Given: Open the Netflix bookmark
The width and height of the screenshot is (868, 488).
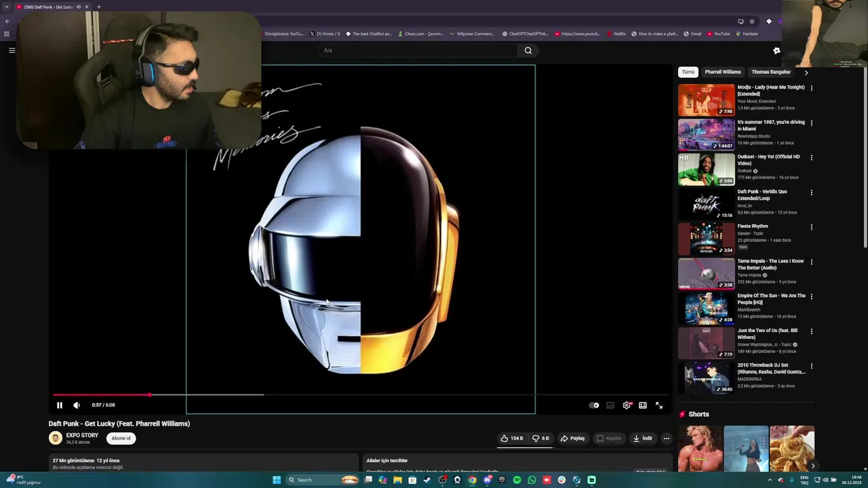Looking at the screenshot, I should pyautogui.click(x=616, y=34).
